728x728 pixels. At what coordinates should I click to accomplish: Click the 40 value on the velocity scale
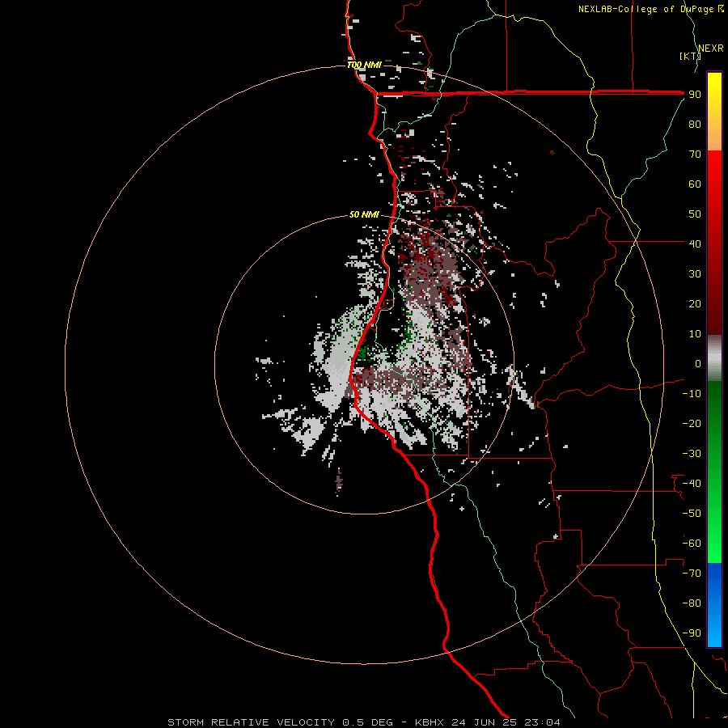pyautogui.click(x=695, y=244)
